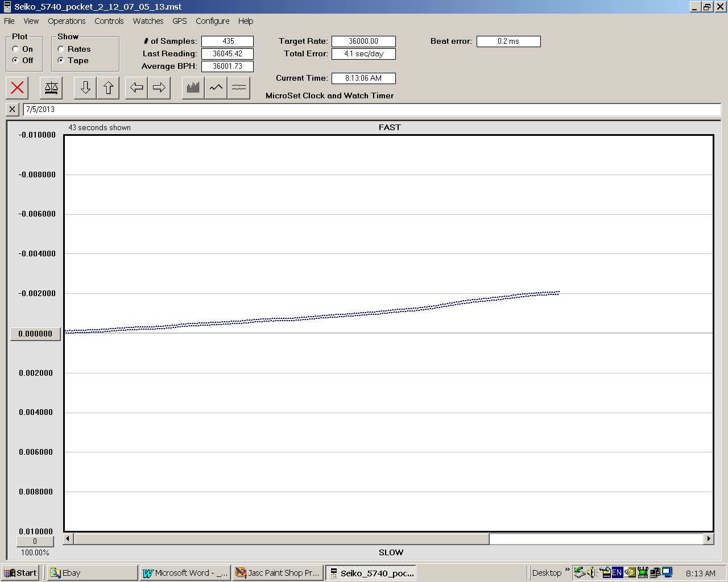Click the left arrow toolbar button
Viewport: 728px width, 582px height.
click(136, 88)
